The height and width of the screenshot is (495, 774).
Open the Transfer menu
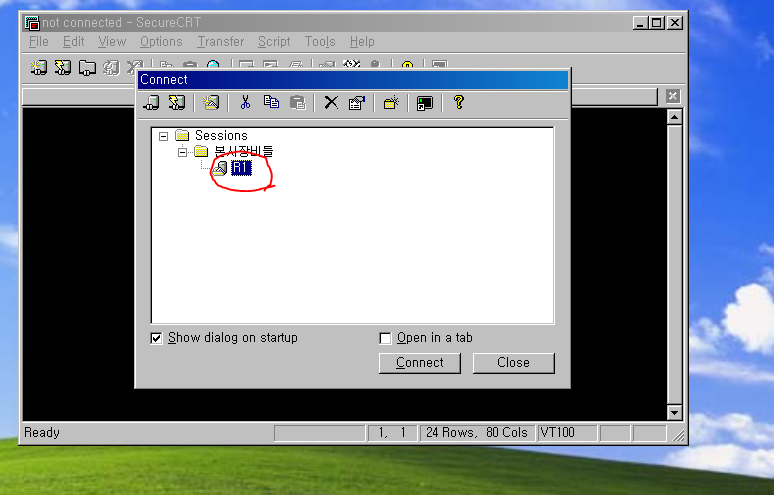pos(221,41)
